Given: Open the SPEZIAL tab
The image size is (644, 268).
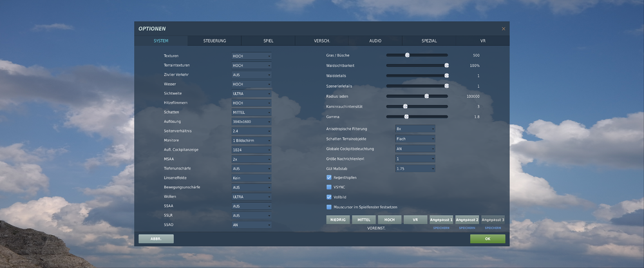Looking at the screenshot, I should tap(429, 41).
